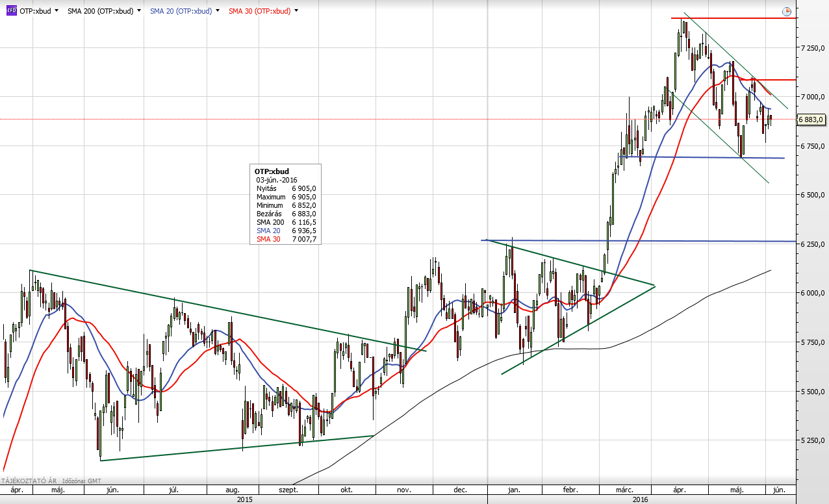Image resolution: width=829 pixels, height=504 pixels.
Task: Click the current price label 6 883,0
Action: [811, 120]
